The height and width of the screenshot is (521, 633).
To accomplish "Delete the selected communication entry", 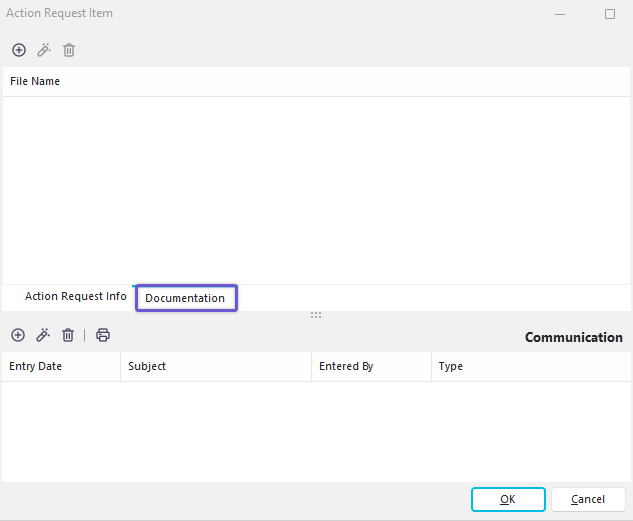I will pyautogui.click(x=68, y=335).
